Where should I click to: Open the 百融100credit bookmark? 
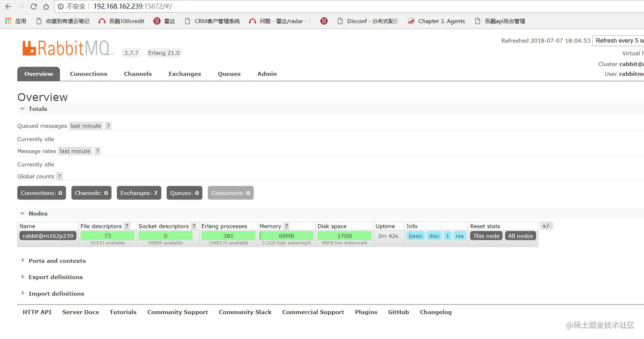pos(121,21)
